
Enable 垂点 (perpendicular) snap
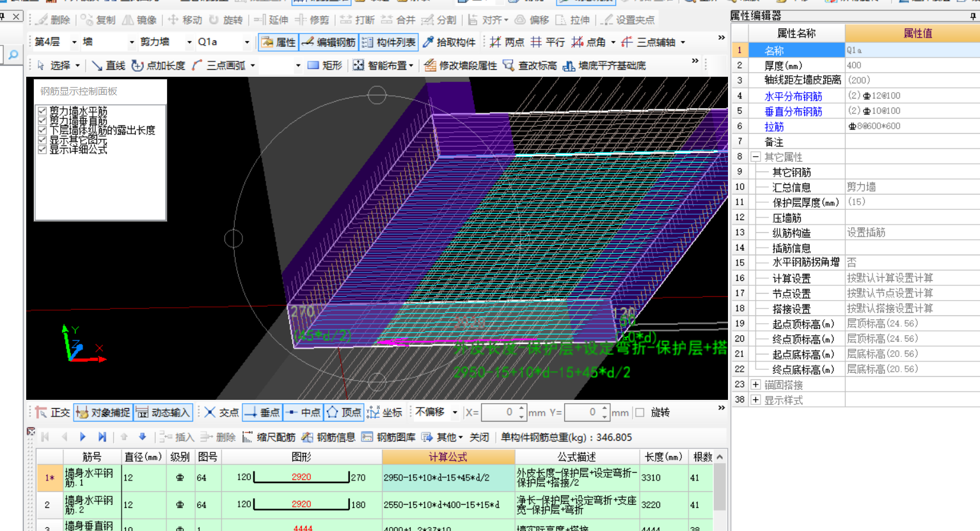click(x=262, y=413)
